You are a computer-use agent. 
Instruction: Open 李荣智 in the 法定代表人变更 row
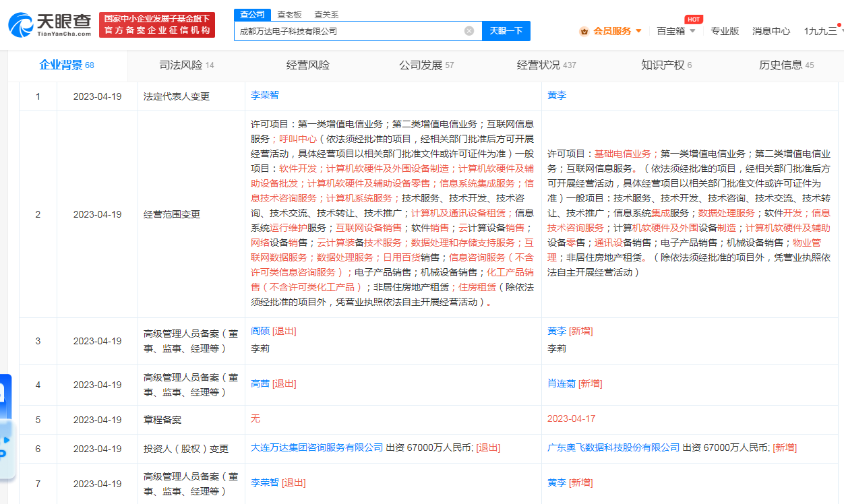[264, 95]
